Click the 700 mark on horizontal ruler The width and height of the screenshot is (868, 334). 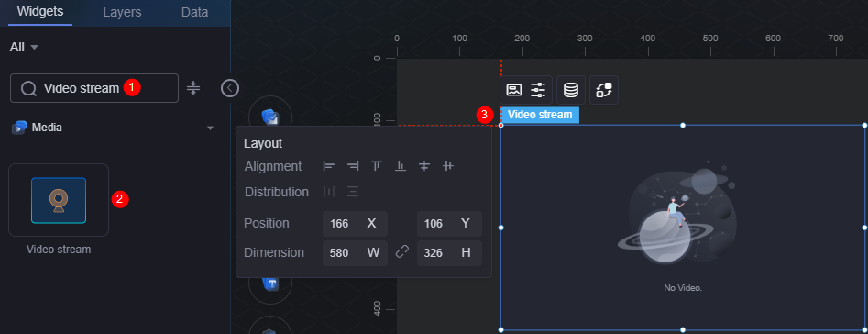click(836, 39)
